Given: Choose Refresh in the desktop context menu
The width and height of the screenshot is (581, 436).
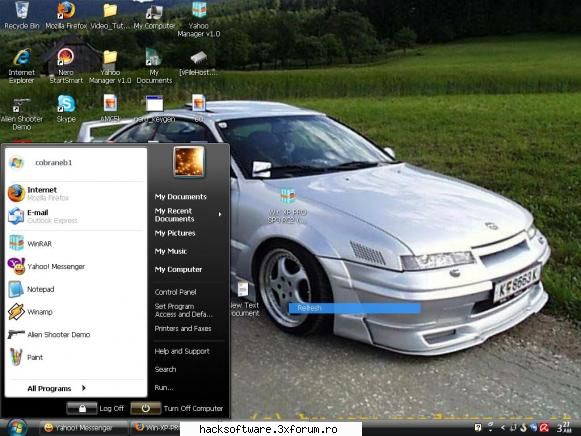Looking at the screenshot, I should tap(354, 308).
